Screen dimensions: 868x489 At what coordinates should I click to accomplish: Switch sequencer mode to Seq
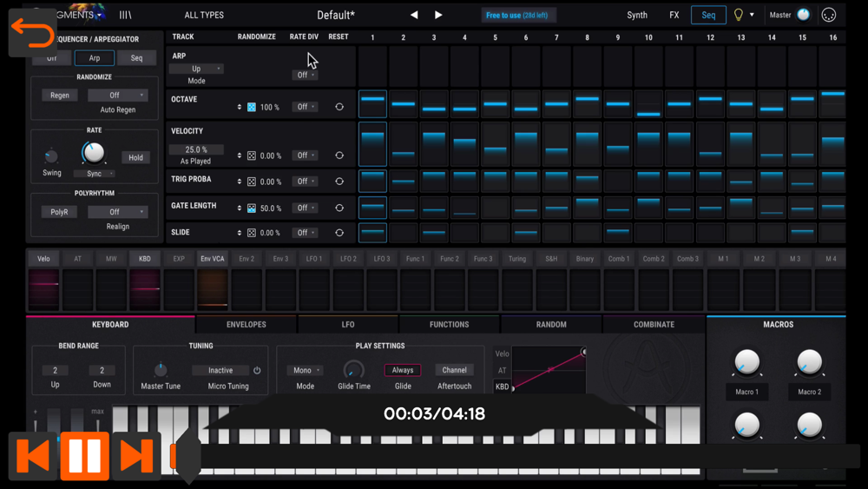[x=137, y=57]
